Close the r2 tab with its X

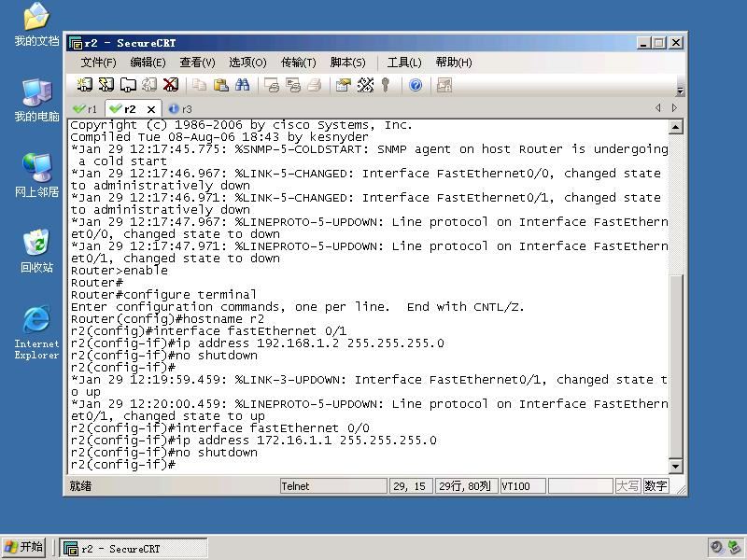151,109
